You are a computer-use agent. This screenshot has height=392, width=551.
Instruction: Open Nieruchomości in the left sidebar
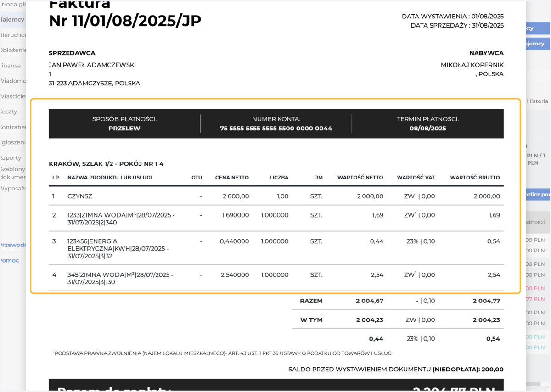(13, 35)
